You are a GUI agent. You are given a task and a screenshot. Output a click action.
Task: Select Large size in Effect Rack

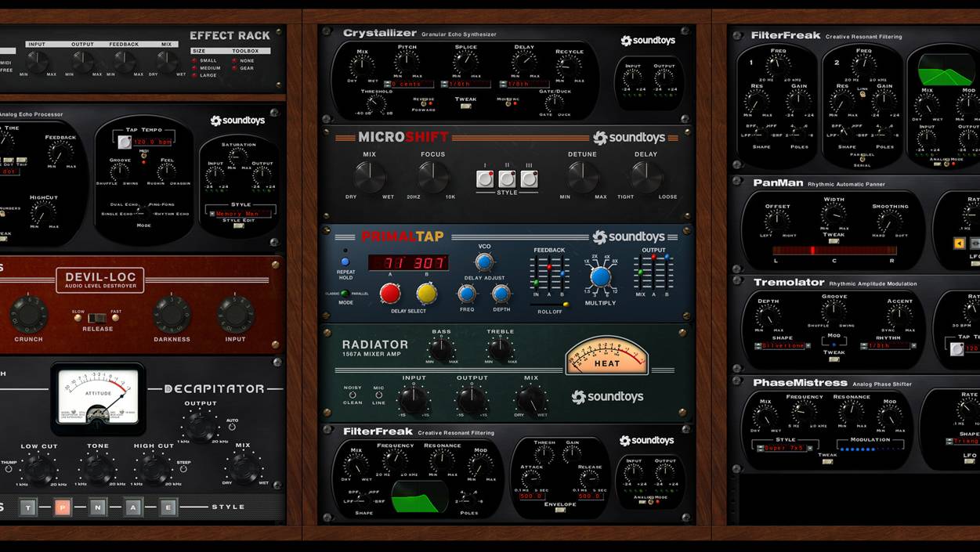click(x=195, y=75)
